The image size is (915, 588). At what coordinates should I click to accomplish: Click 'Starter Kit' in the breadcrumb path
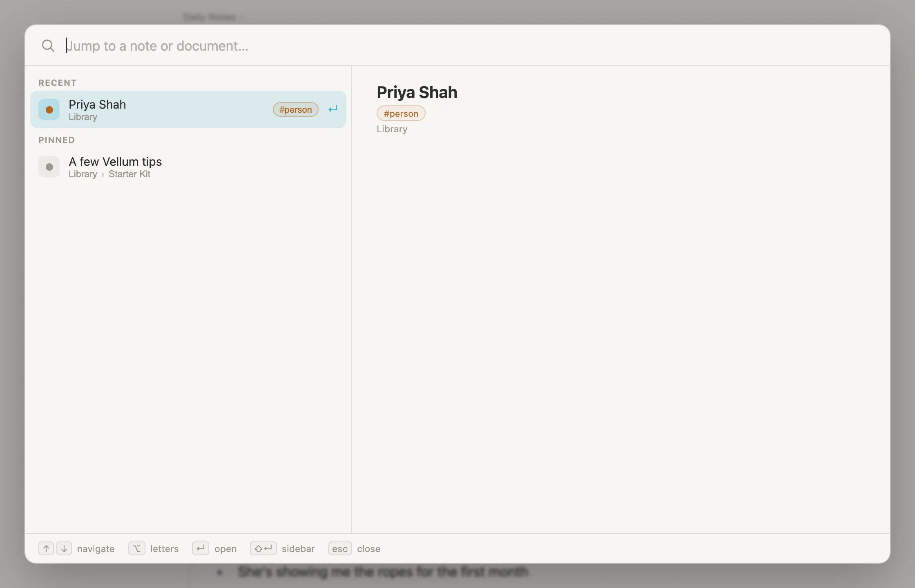[x=129, y=174]
